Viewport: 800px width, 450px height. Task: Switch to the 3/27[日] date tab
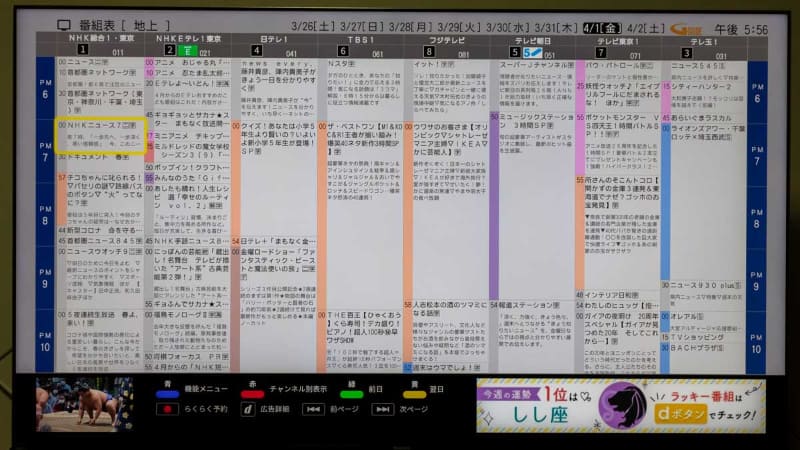tap(362, 27)
